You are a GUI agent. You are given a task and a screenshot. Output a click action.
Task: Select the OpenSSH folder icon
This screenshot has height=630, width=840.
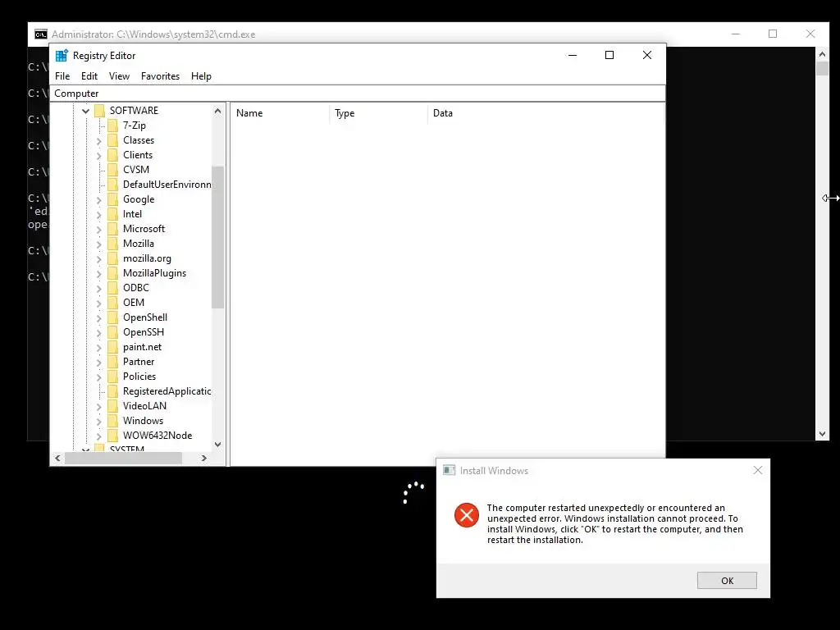click(112, 332)
